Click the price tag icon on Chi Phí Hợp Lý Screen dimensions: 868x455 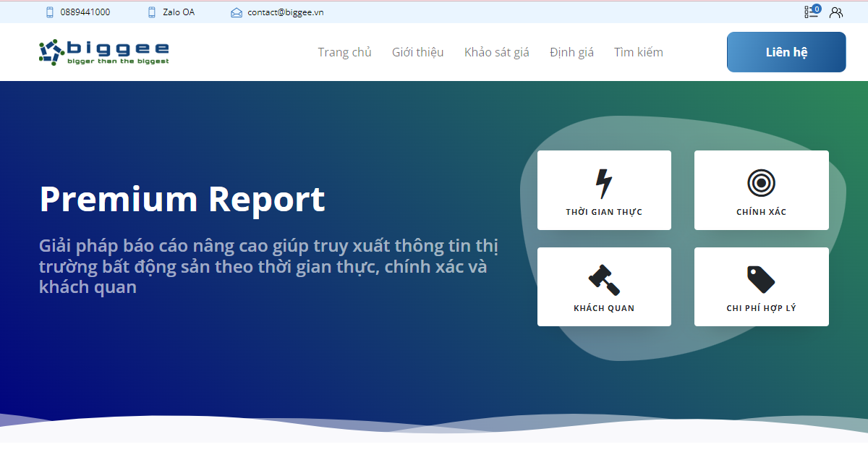[x=759, y=278]
